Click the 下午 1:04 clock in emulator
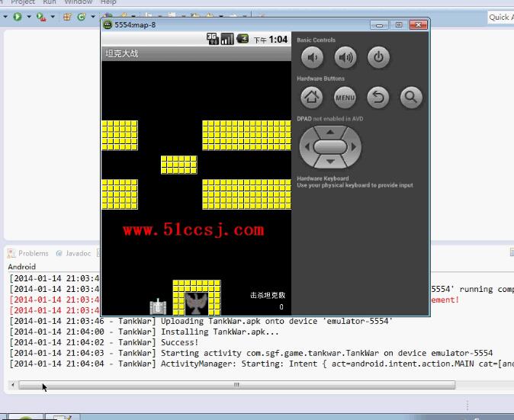 pyautogui.click(x=271, y=40)
